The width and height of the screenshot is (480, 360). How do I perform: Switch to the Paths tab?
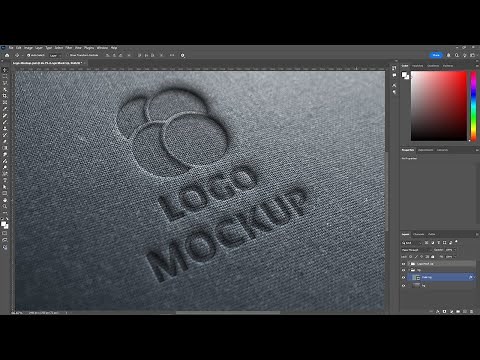click(432, 234)
